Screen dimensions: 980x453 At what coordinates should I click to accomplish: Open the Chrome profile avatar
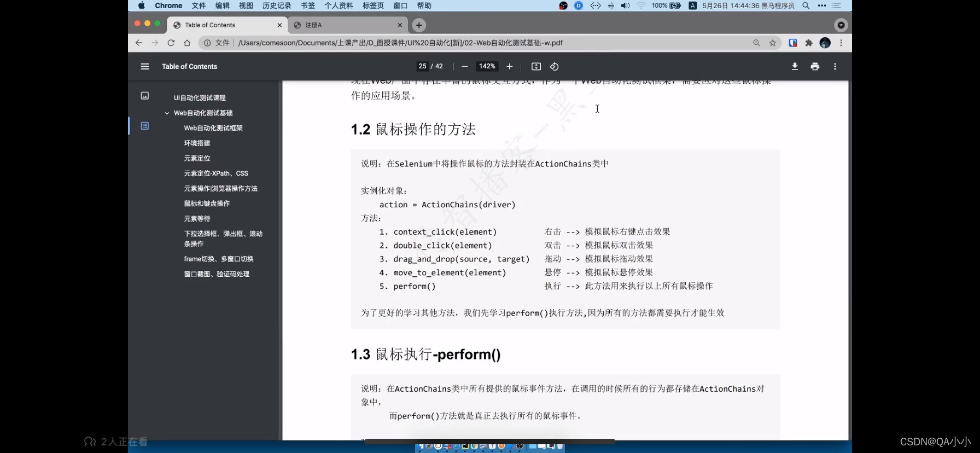[825, 43]
